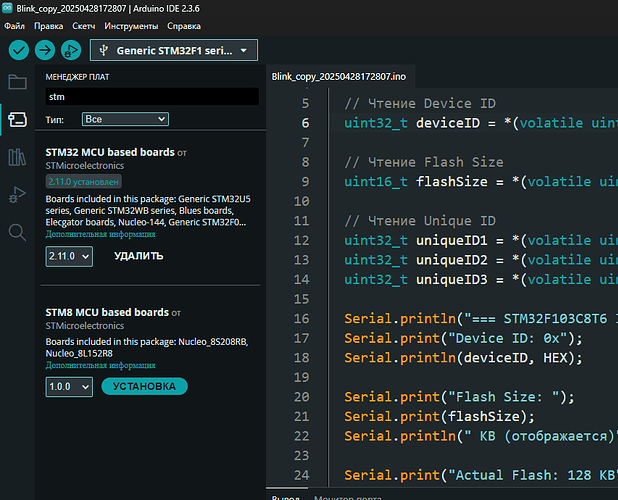Image resolution: width=618 pixels, height=500 pixels.
Task: Toggle the Boards Manager sidebar icon
Action: click(16, 119)
